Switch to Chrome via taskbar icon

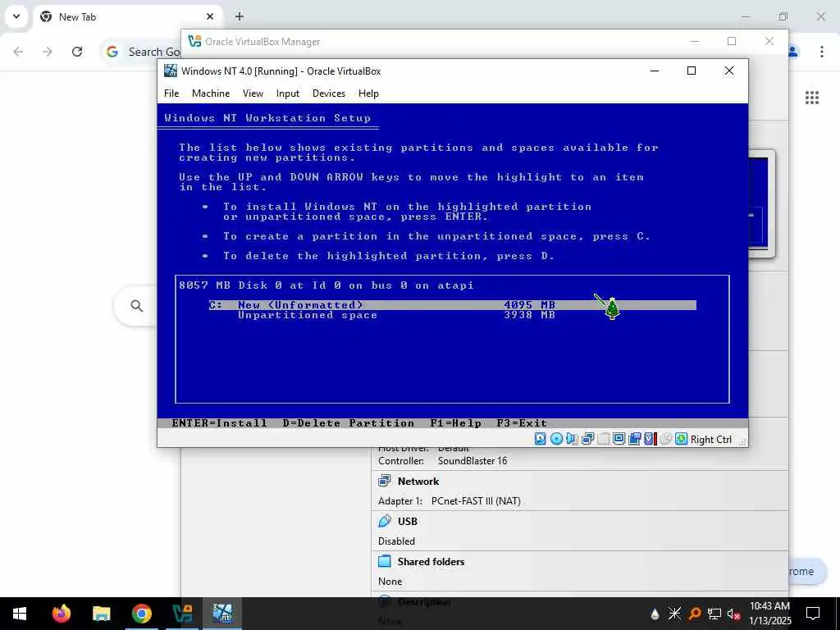141,614
